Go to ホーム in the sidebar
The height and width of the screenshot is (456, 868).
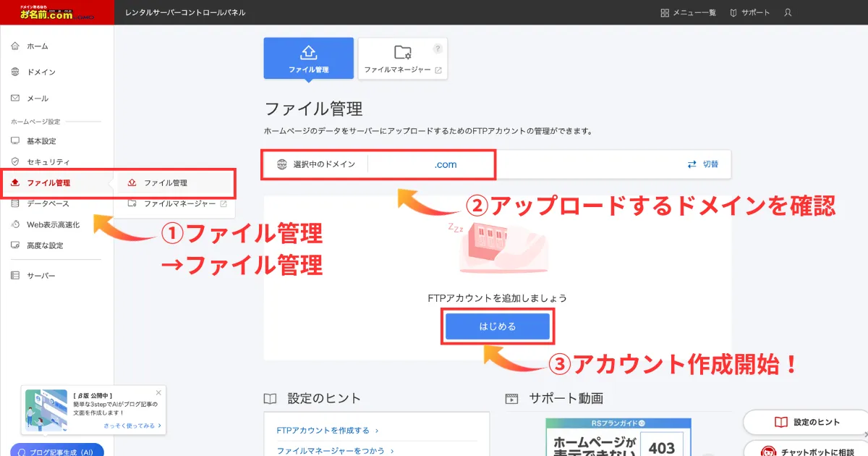[x=38, y=46]
